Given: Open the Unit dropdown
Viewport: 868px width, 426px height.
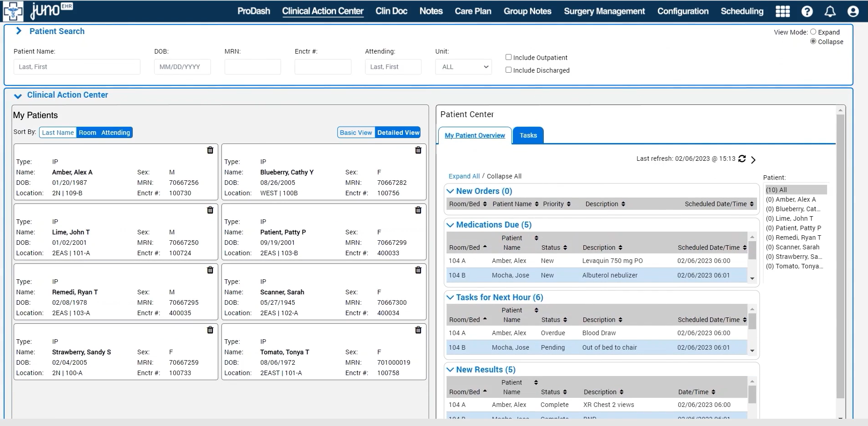Looking at the screenshot, I should coord(463,67).
